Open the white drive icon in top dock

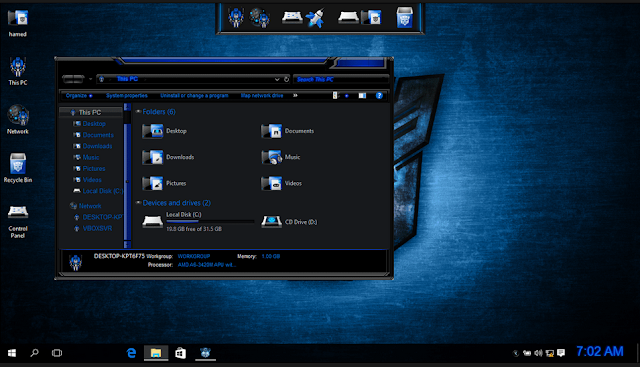coord(348,17)
